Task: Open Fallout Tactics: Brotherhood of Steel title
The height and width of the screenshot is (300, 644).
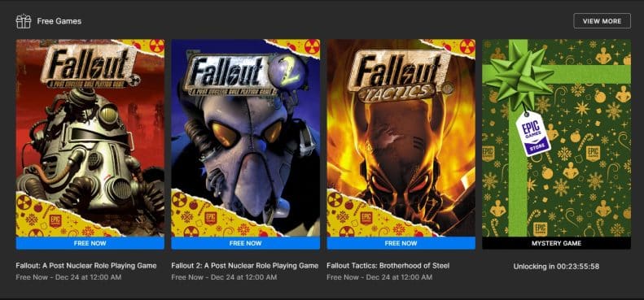Action: click(x=388, y=266)
